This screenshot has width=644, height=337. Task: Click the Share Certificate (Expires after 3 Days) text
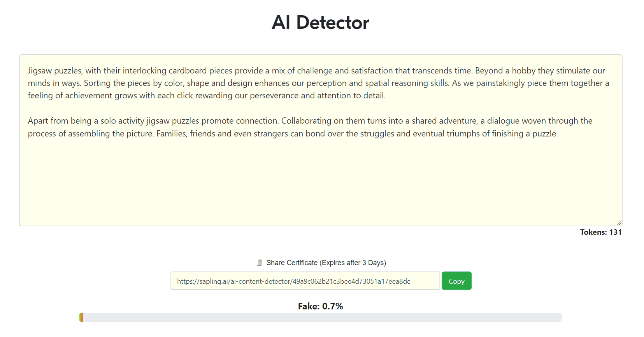[x=326, y=263]
